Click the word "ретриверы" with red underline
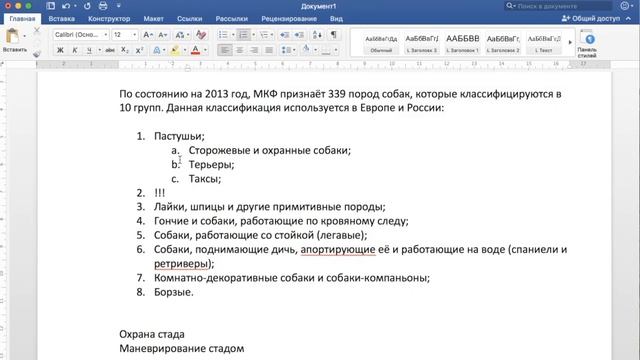 [x=181, y=264]
